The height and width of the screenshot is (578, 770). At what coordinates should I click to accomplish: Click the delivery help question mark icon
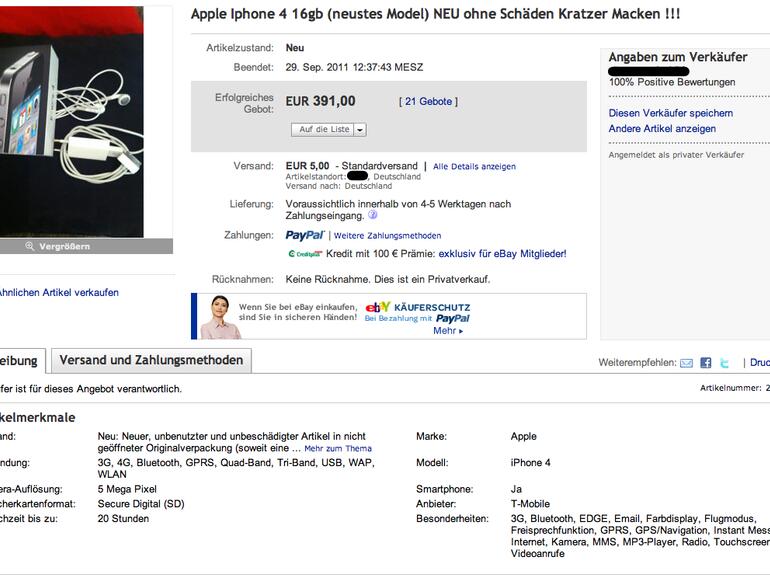pos(372,214)
